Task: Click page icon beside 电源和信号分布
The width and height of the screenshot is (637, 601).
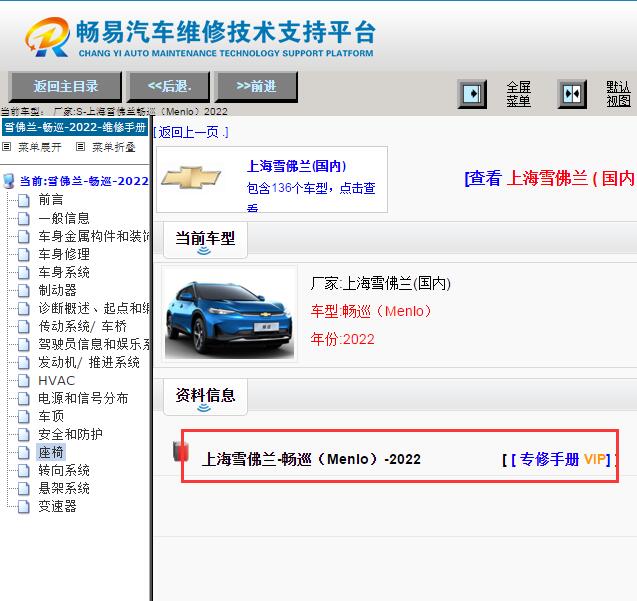Action: click(x=24, y=398)
